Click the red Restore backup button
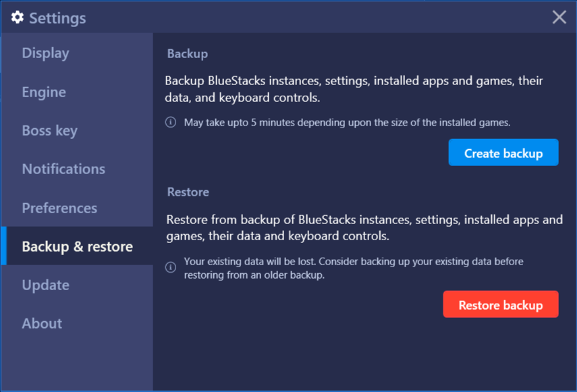 point(501,304)
